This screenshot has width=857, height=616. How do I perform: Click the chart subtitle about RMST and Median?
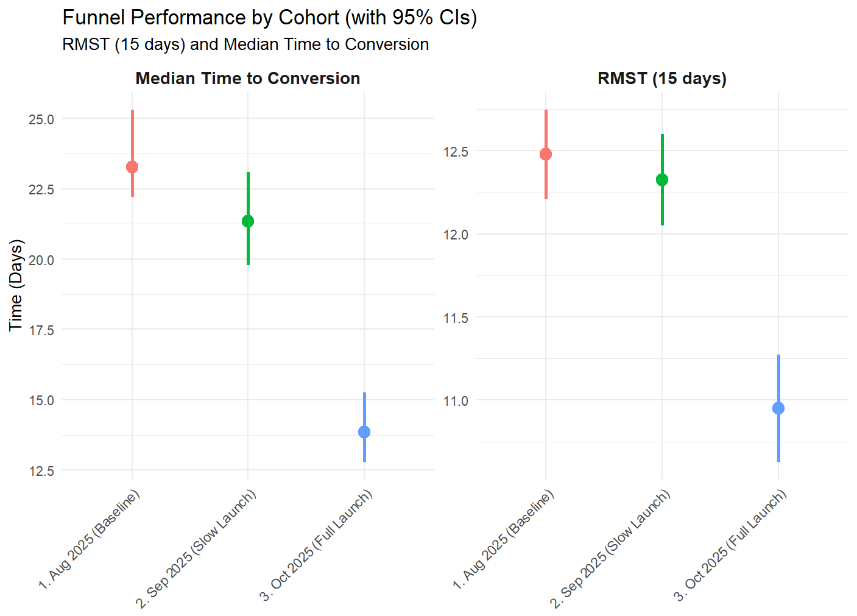click(245, 44)
